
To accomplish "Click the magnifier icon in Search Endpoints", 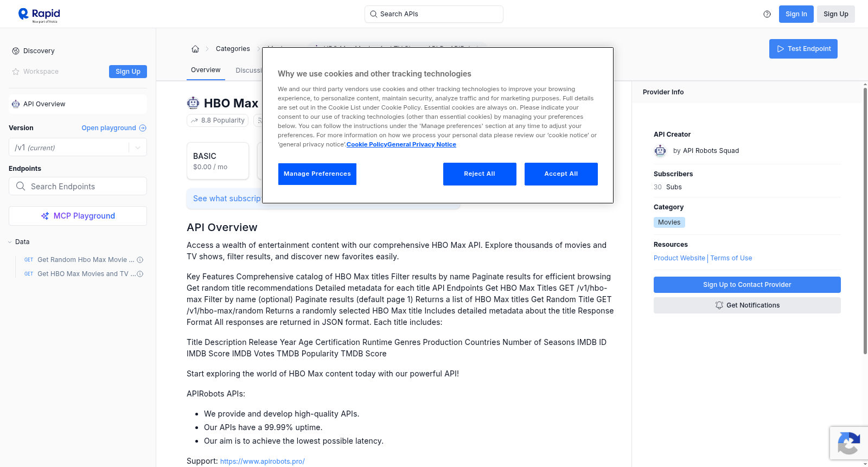I will coord(21,186).
